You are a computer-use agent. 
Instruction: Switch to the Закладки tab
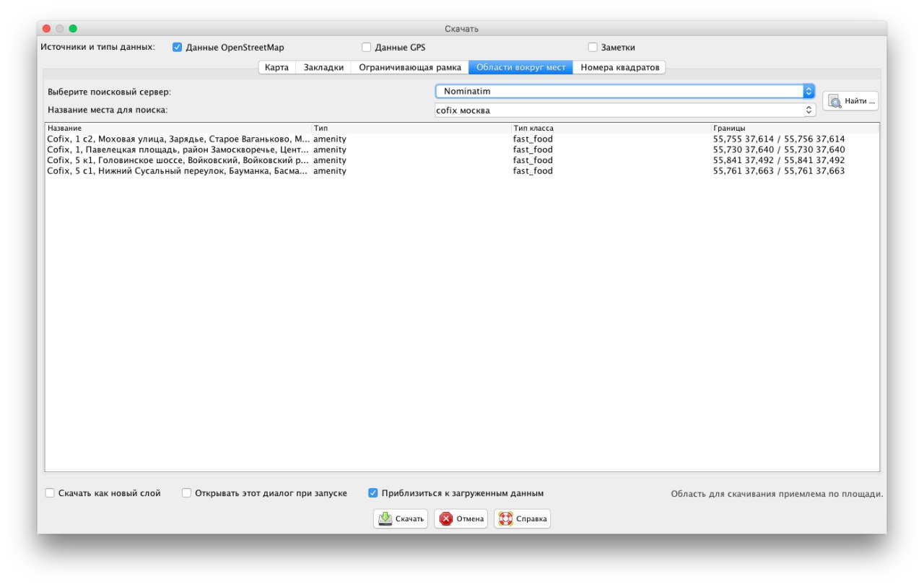click(323, 67)
